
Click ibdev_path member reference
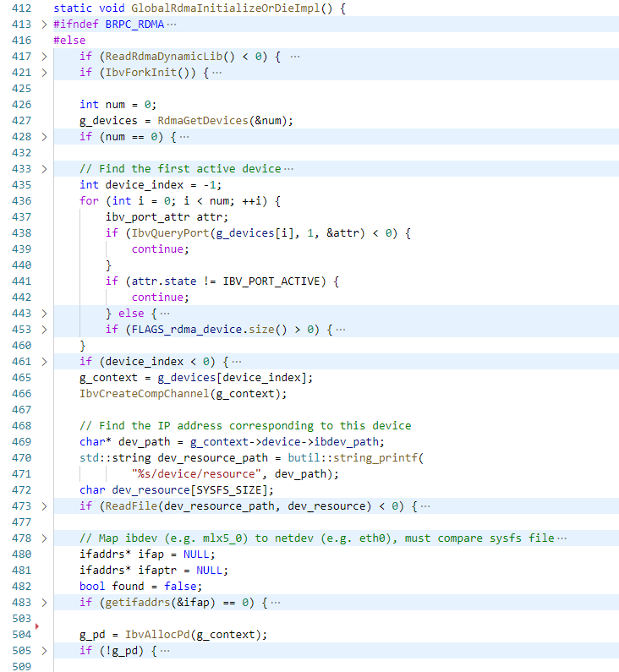tap(347, 442)
